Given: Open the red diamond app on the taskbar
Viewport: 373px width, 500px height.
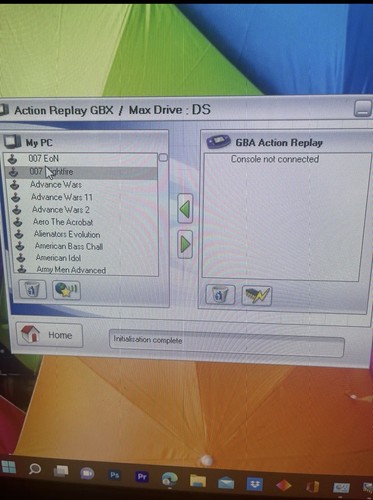Looking at the screenshot, I should pos(284,486).
